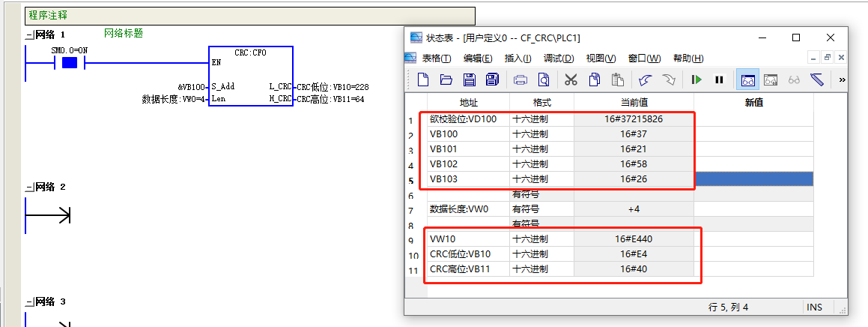
Task: Collapse Network 2 in the ladder editor
Action: tap(29, 187)
